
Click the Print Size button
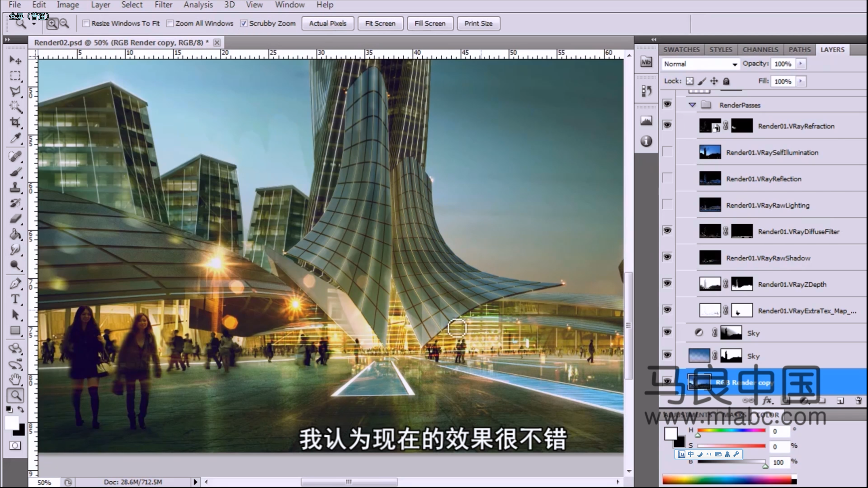tap(479, 23)
